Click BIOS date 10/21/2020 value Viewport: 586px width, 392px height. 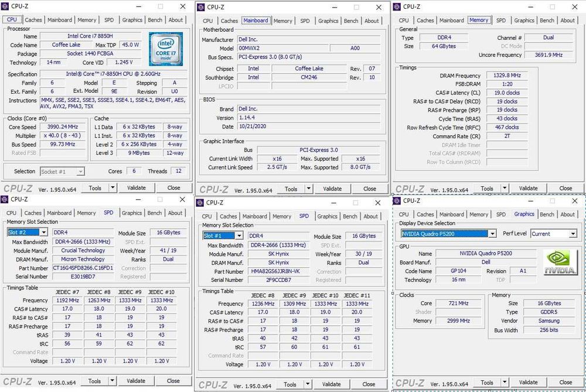(x=309, y=127)
